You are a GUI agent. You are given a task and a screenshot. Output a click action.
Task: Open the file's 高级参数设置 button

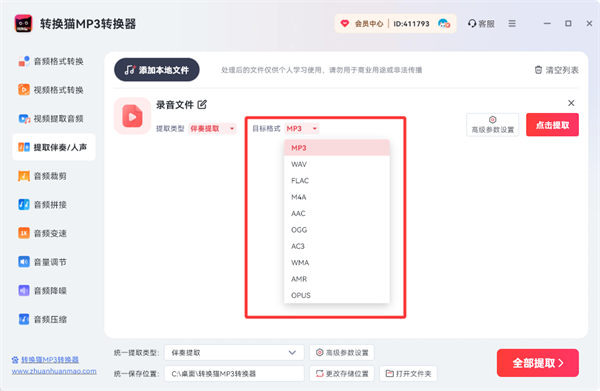(x=492, y=125)
